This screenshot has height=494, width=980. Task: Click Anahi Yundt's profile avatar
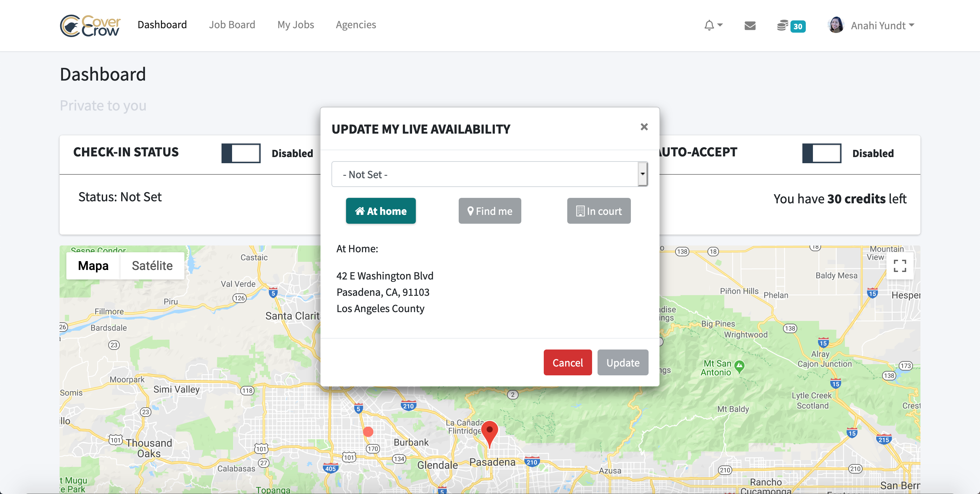pos(836,25)
